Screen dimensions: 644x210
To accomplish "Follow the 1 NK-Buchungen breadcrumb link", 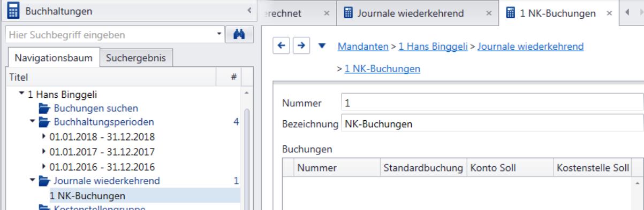I will (382, 68).
